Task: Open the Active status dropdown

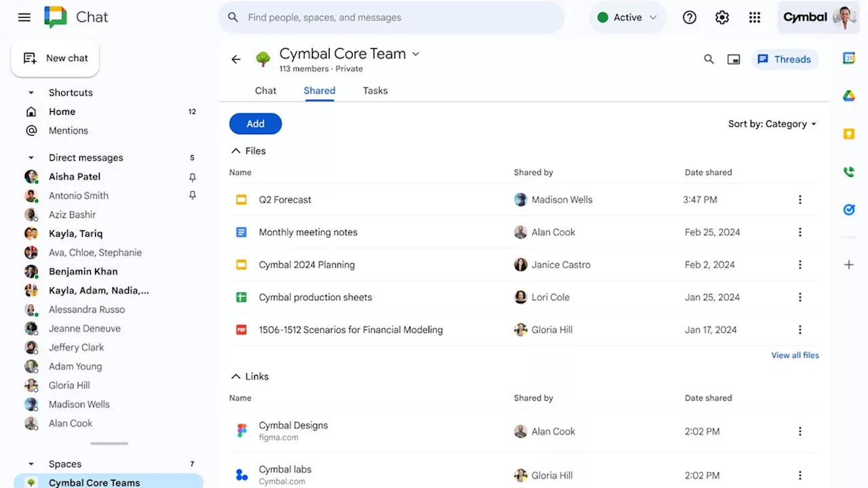Action: [628, 18]
